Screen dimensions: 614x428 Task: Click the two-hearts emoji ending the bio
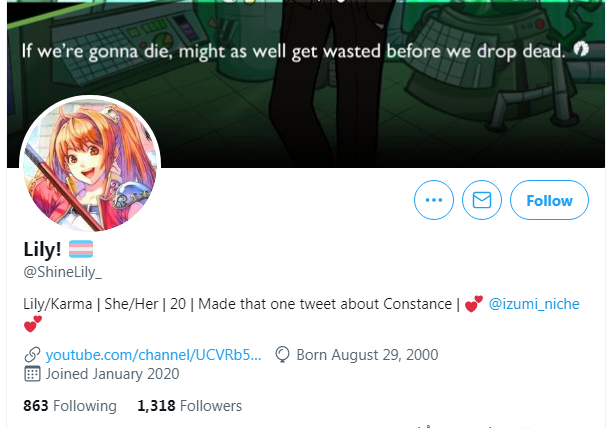[33, 324]
